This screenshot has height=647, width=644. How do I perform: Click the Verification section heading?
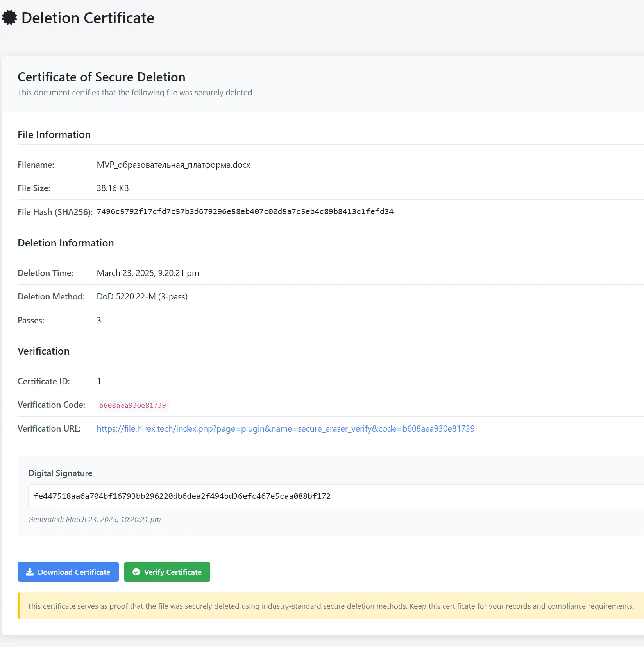pyautogui.click(x=43, y=351)
